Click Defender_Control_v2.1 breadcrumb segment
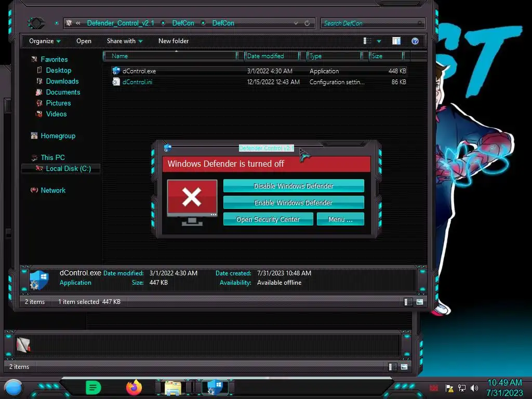The height and width of the screenshot is (399, 532). [x=121, y=23]
